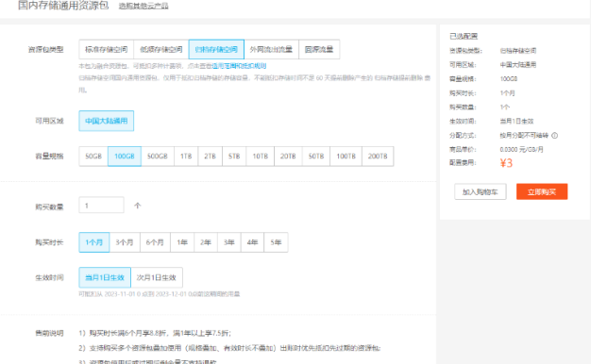The width and height of the screenshot is (591, 364).
Task: Open the 适用范围和抵扣规则 link
Action: point(239,66)
